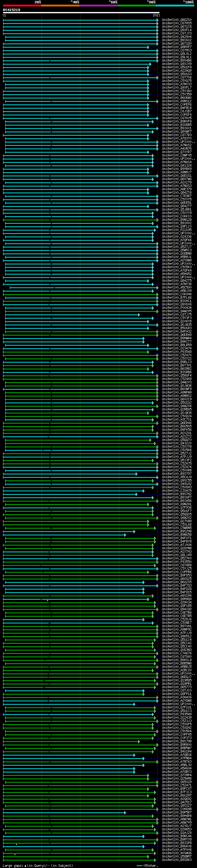The image size is (197, 868).
Task: Open hit UniRef100_Q2RBG5
Action: click(x=177, y=410)
